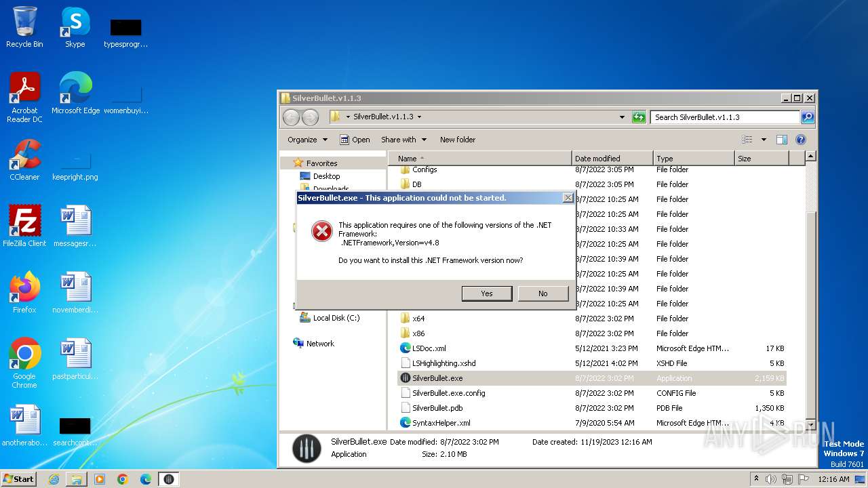
Task: Launch Google Chrome desktop shortcut
Action: pos(24,363)
